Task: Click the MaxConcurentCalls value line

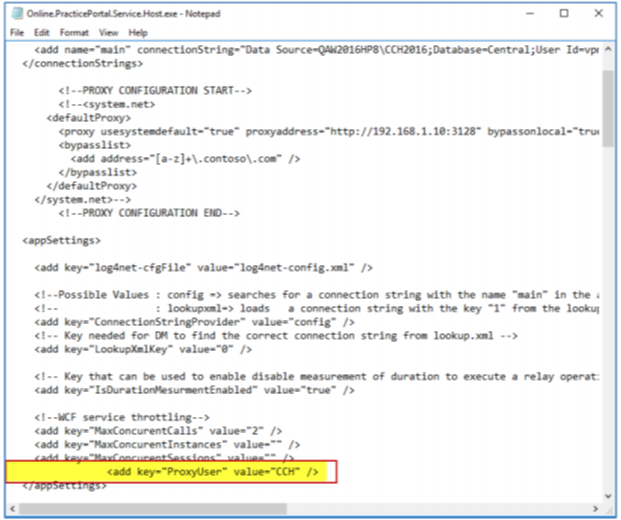Action: pyautogui.click(x=158, y=431)
